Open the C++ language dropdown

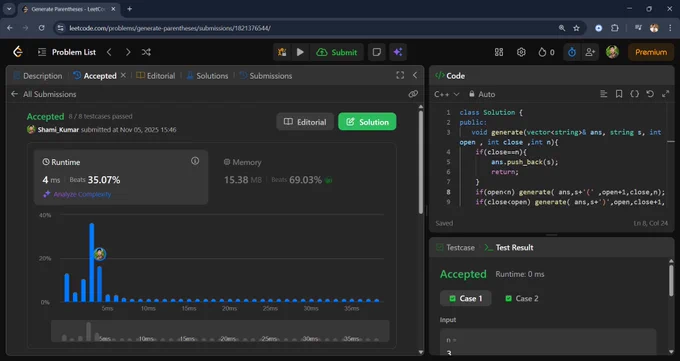tap(446, 94)
